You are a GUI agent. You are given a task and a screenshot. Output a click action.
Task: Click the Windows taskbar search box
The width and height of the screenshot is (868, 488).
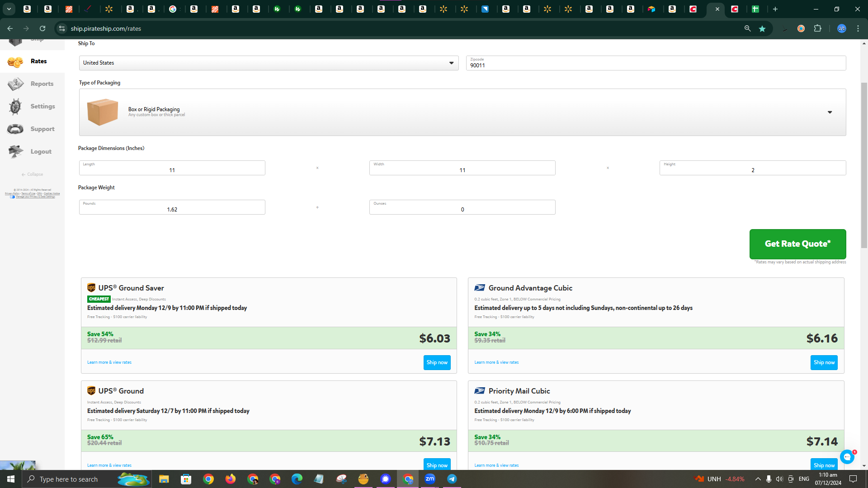(x=86, y=479)
